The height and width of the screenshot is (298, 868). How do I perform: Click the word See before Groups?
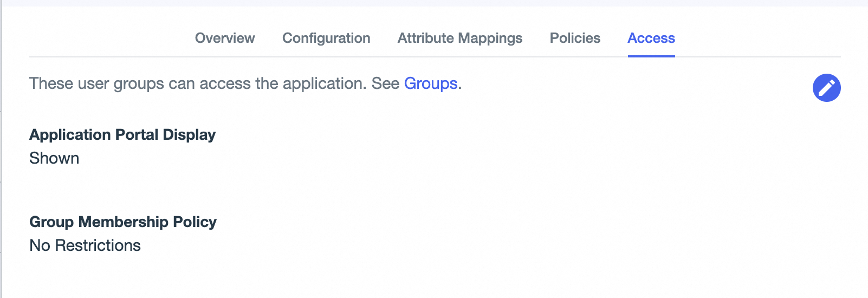tap(385, 83)
